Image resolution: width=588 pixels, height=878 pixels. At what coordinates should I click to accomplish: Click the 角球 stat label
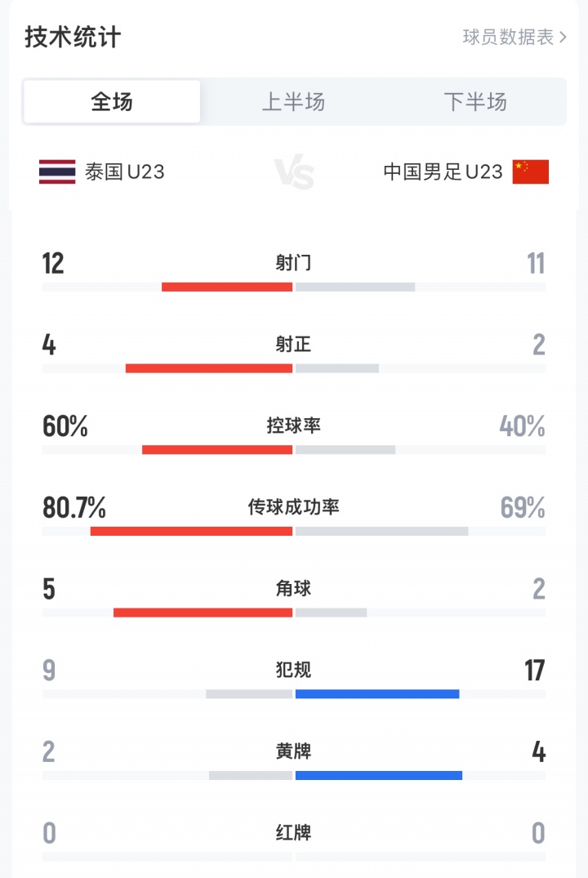pos(293,589)
